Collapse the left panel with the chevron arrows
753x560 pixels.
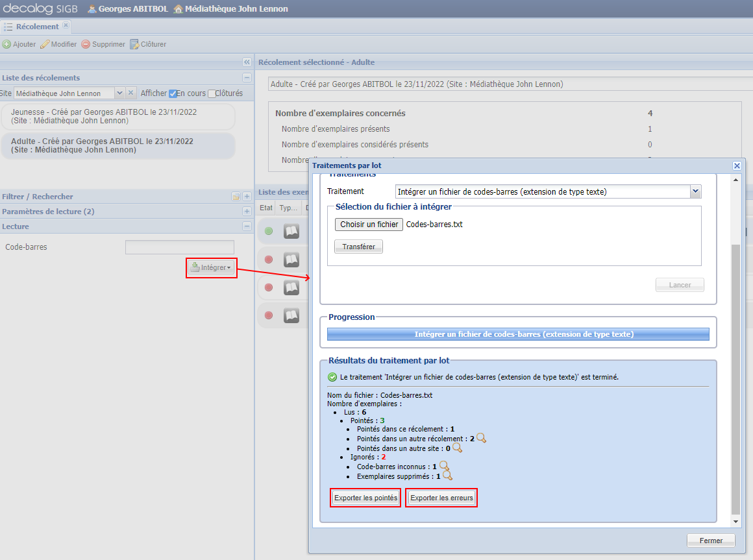246,62
